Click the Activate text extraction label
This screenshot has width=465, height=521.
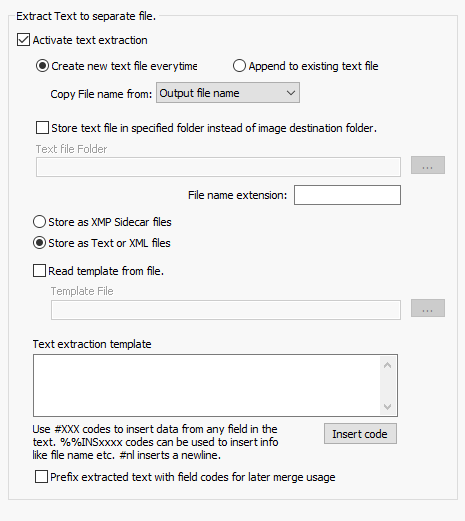tap(90, 40)
